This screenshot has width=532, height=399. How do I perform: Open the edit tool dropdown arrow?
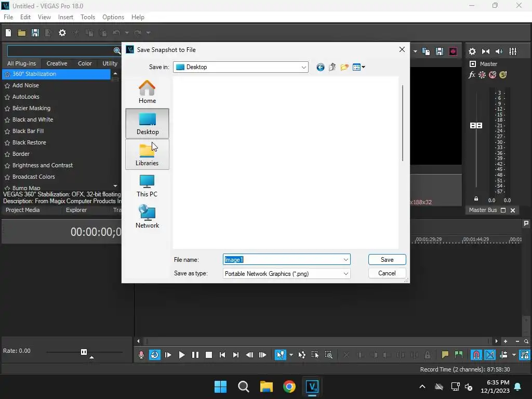pos(291,355)
